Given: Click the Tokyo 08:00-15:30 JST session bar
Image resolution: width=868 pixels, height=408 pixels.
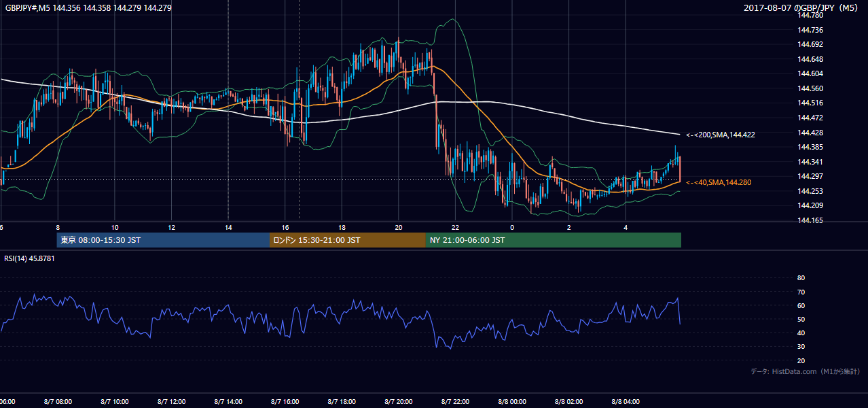Looking at the screenshot, I should point(163,240).
